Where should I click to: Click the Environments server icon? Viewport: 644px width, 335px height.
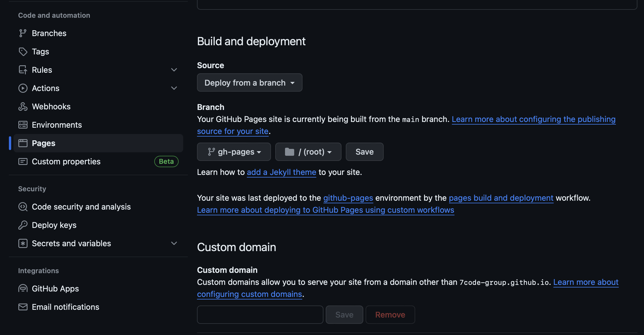tap(23, 125)
